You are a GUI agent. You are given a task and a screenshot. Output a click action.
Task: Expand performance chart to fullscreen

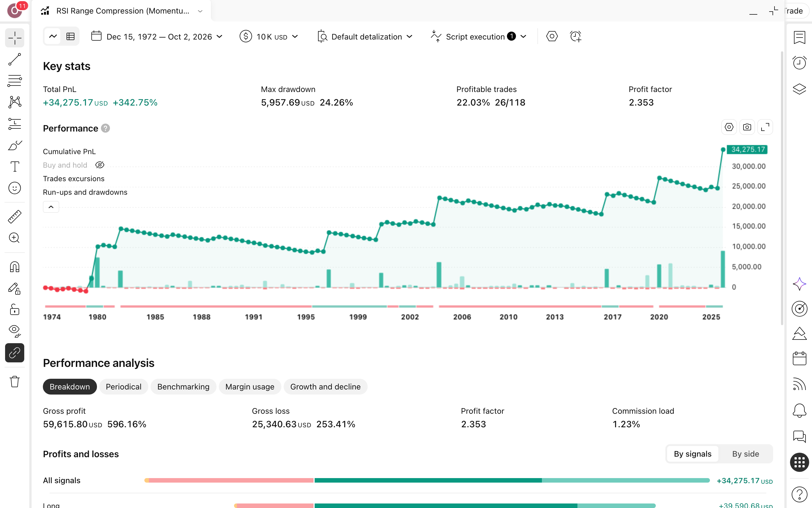coord(765,127)
